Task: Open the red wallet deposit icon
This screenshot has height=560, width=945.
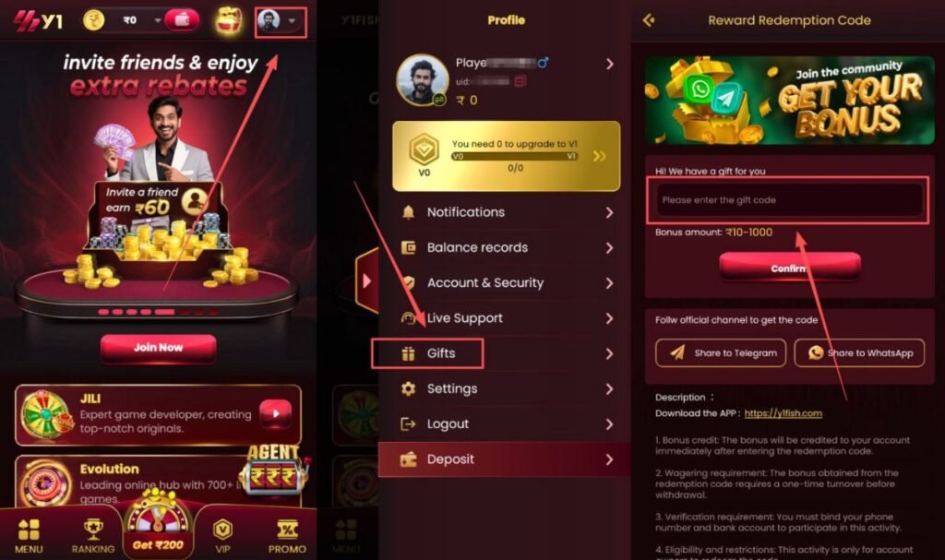Action: [183, 20]
